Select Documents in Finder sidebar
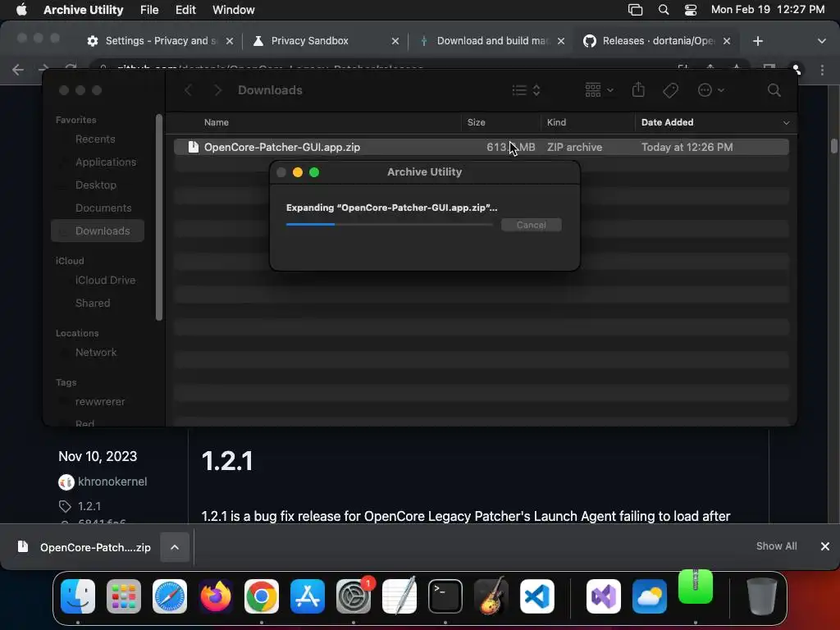This screenshot has width=840, height=630. tap(103, 208)
